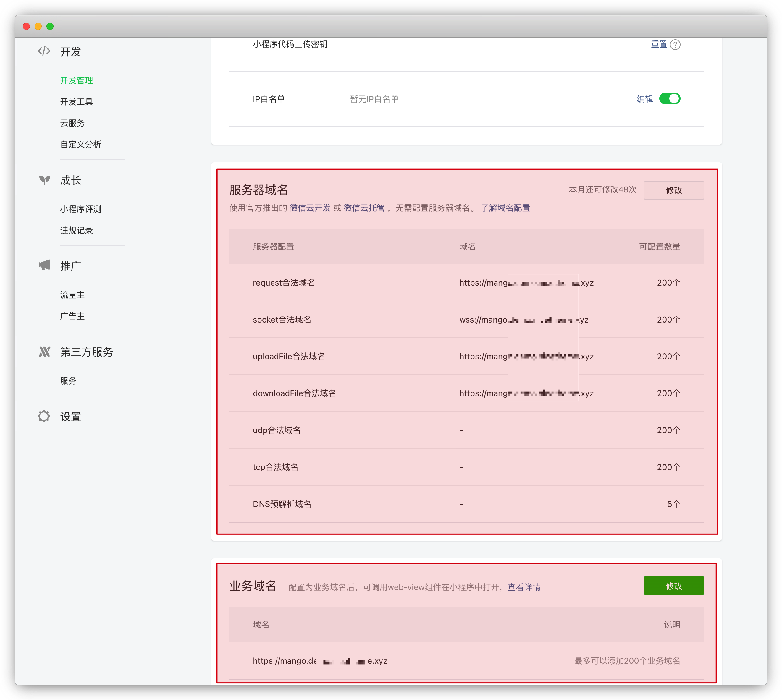Viewport: 782px width, 700px height.
Task: Open 小程序评测 in the sidebar
Action: tap(81, 209)
